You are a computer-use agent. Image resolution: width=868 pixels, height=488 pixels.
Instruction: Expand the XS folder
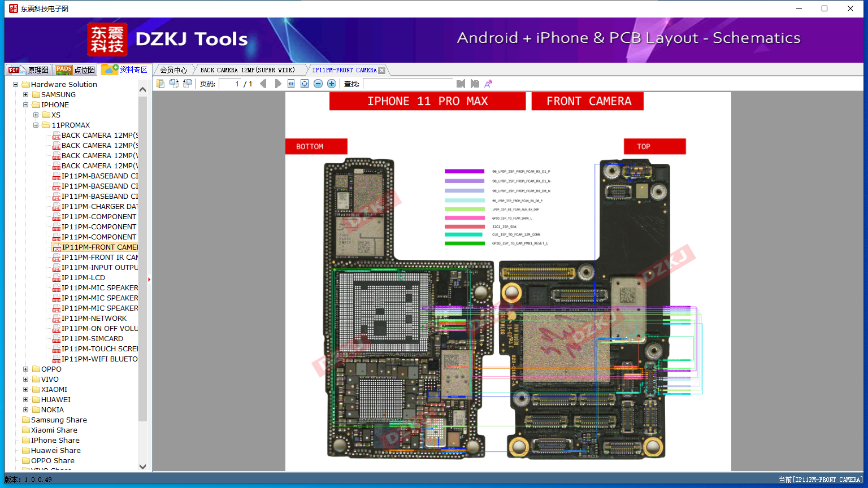[x=36, y=115]
